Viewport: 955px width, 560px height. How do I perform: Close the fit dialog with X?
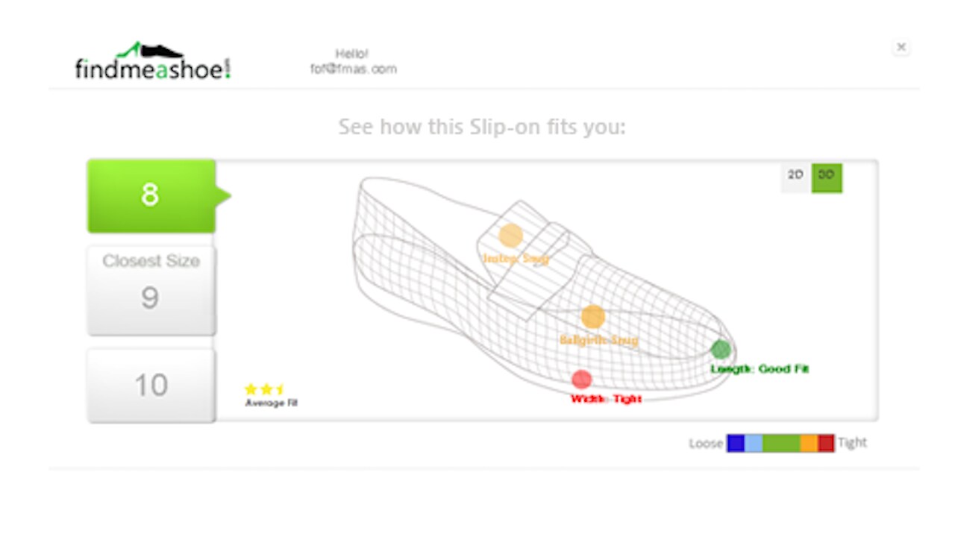(x=901, y=47)
